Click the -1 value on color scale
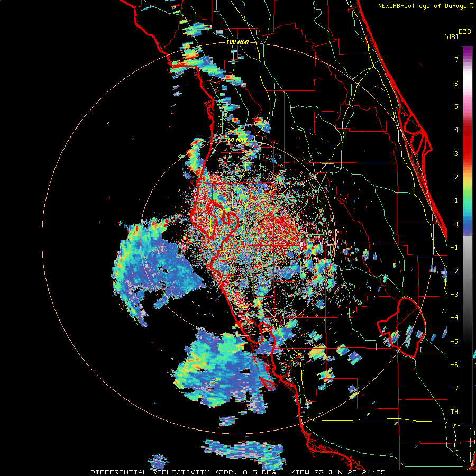 [x=454, y=247]
